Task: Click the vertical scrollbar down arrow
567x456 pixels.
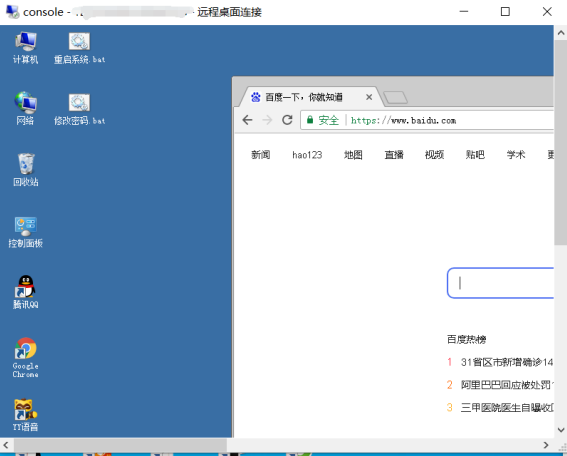Action: click(x=561, y=430)
